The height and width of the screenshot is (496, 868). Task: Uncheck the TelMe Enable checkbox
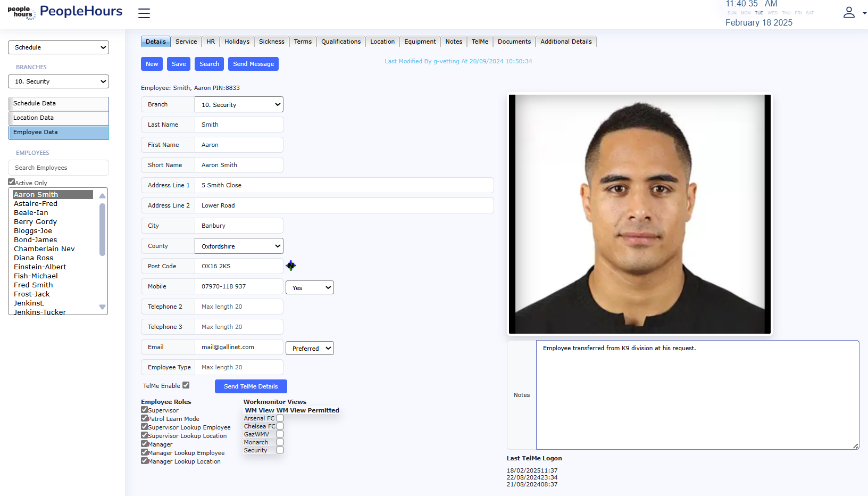(186, 385)
